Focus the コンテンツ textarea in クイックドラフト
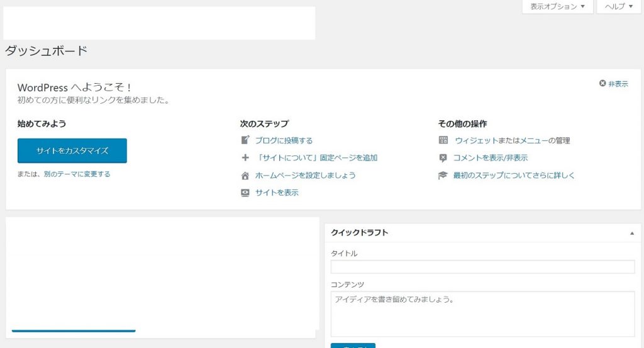644x348 pixels. pos(482,314)
